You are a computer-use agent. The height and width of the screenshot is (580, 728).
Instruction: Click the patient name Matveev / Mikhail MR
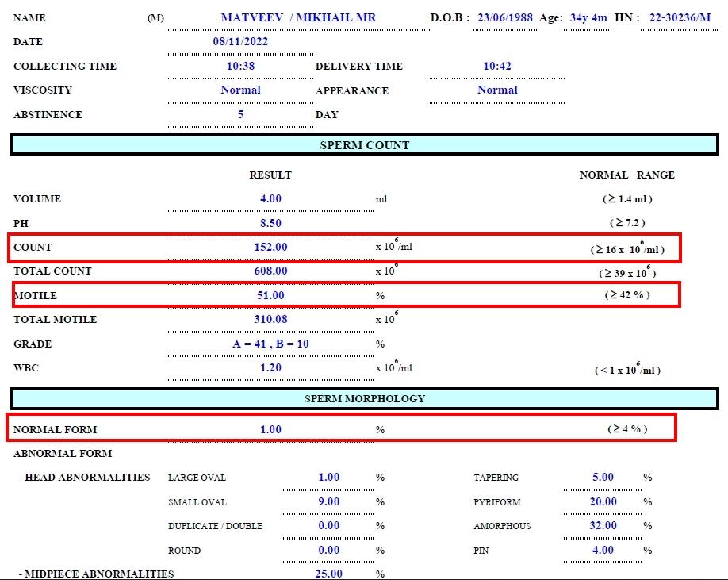pyautogui.click(x=298, y=17)
